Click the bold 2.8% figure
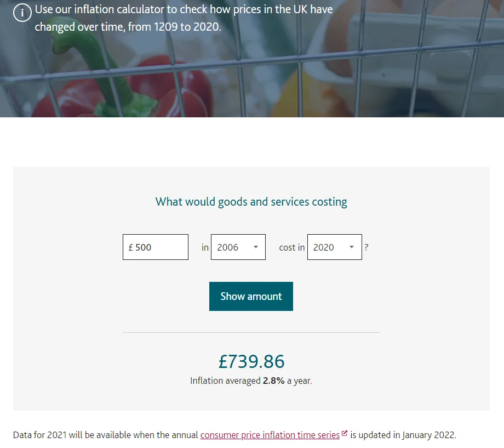Viewport: 504px width, 448px height. coord(273,381)
